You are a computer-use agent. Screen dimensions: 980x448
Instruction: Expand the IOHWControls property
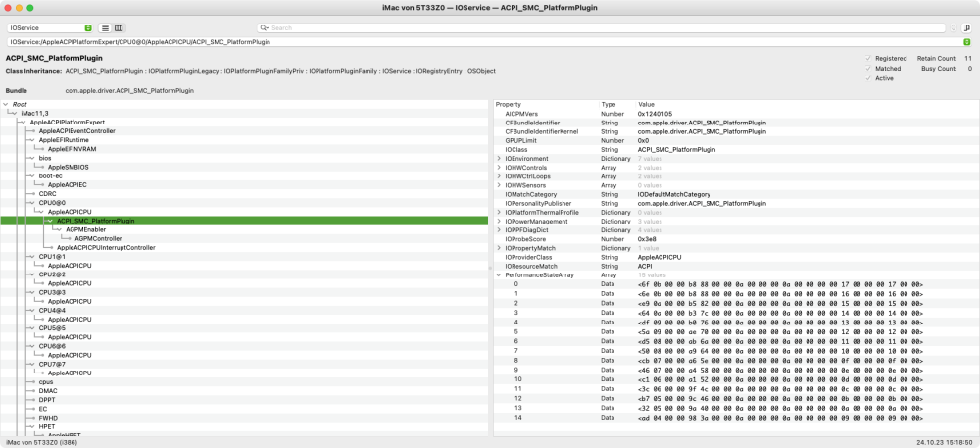(x=499, y=168)
